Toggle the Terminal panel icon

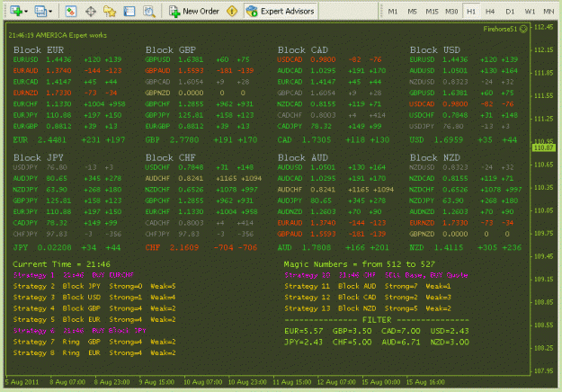[129, 11]
